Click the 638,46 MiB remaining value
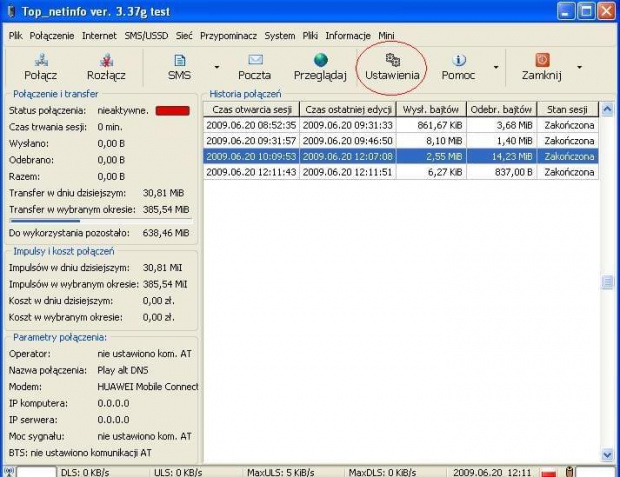This screenshot has height=477, width=620. 166,233
